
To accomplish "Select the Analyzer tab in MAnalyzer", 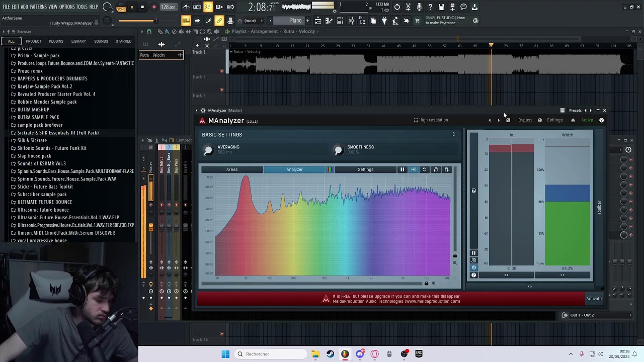I will (294, 169).
